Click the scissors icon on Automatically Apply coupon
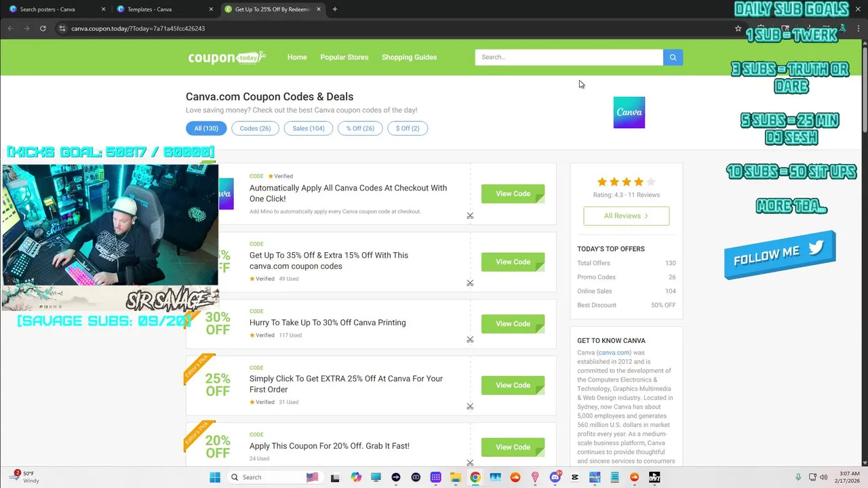 point(470,216)
